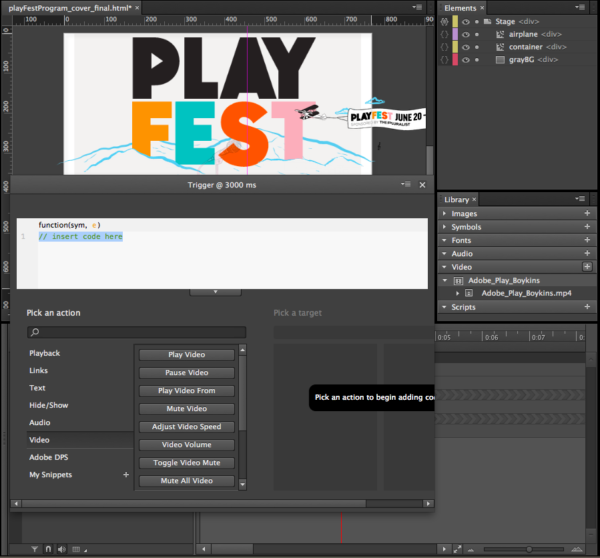The image size is (600, 558).
Task: Open actions for the Stage element
Action: point(444,21)
